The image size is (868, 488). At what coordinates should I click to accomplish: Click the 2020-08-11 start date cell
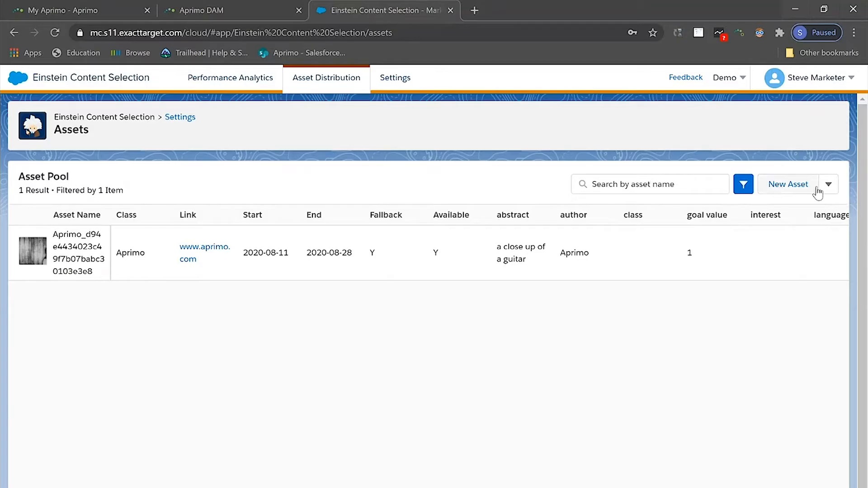pos(265,253)
